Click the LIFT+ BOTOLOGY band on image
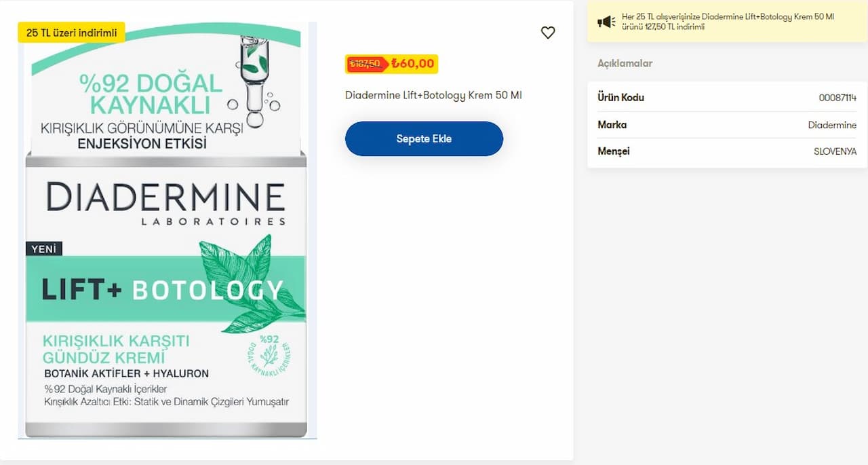This screenshot has height=465, width=868. (x=161, y=290)
